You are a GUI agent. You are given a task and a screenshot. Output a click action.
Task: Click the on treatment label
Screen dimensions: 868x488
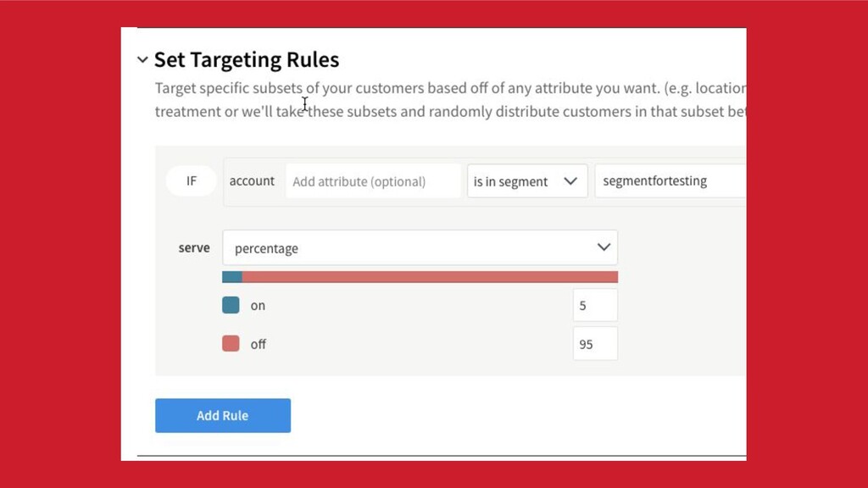click(x=258, y=305)
